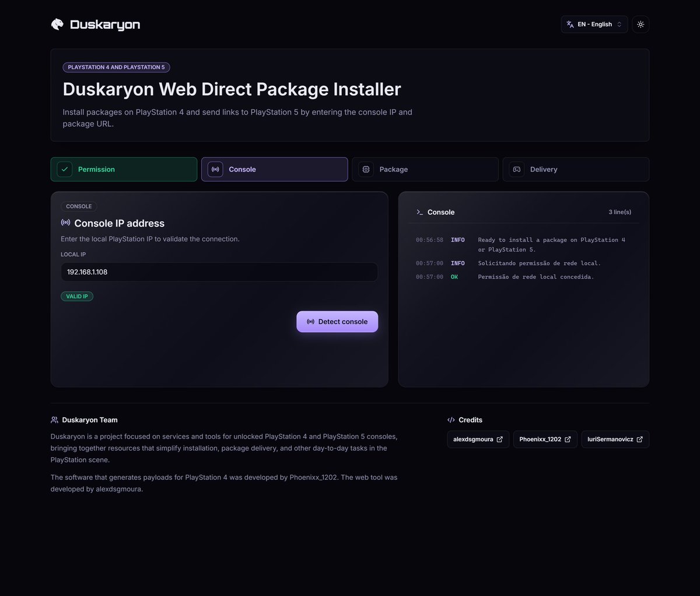
Task: Click the broadcast icon beside Console IP address
Action: pos(66,223)
